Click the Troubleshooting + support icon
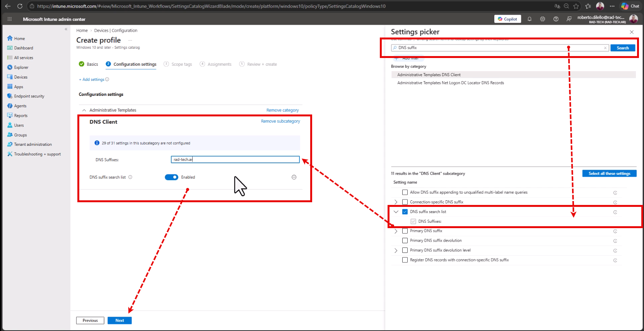644x331 pixels. click(x=10, y=154)
